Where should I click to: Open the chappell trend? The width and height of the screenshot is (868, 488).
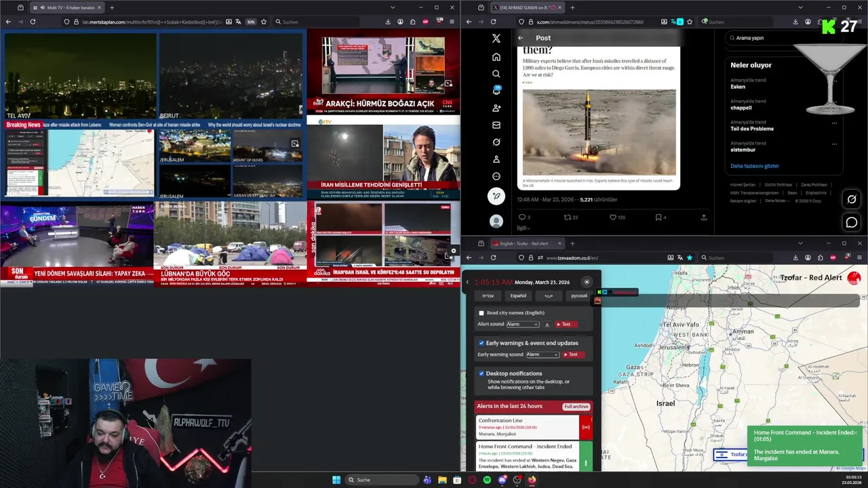pyautogui.click(x=741, y=108)
